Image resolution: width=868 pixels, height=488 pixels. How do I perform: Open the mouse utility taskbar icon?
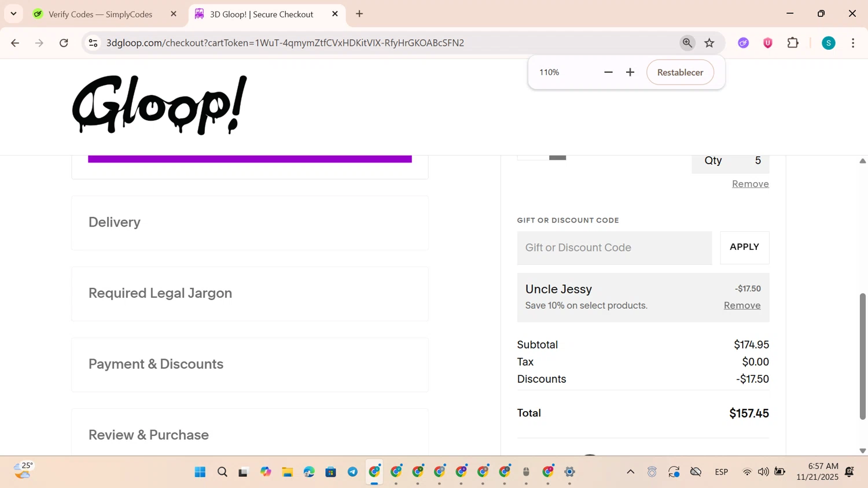click(526, 472)
